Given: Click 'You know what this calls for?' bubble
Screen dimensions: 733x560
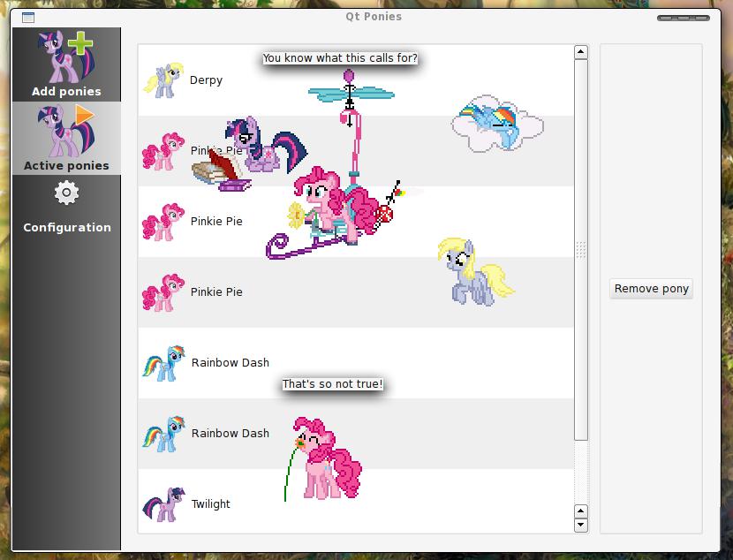Looking at the screenshot, I should [x=340, y=58].
